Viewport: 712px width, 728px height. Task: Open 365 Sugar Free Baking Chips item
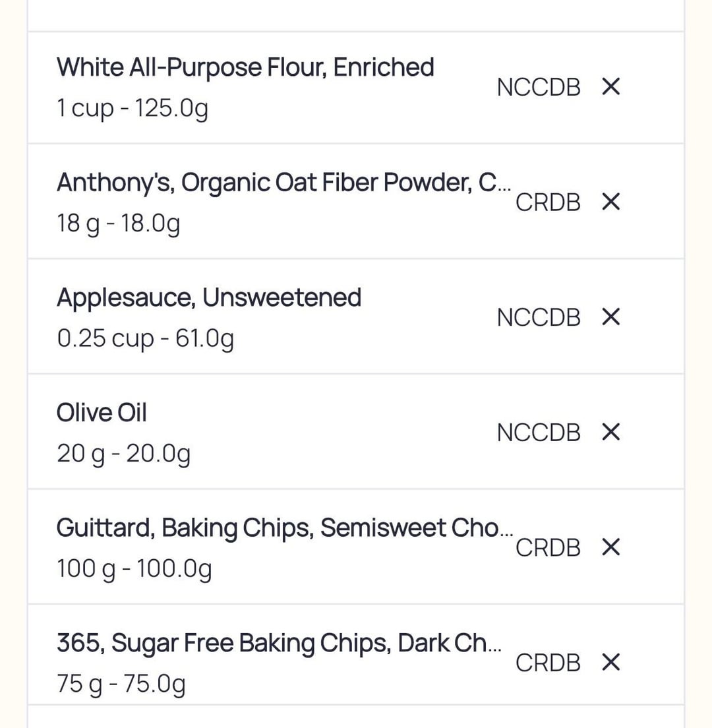279,643
